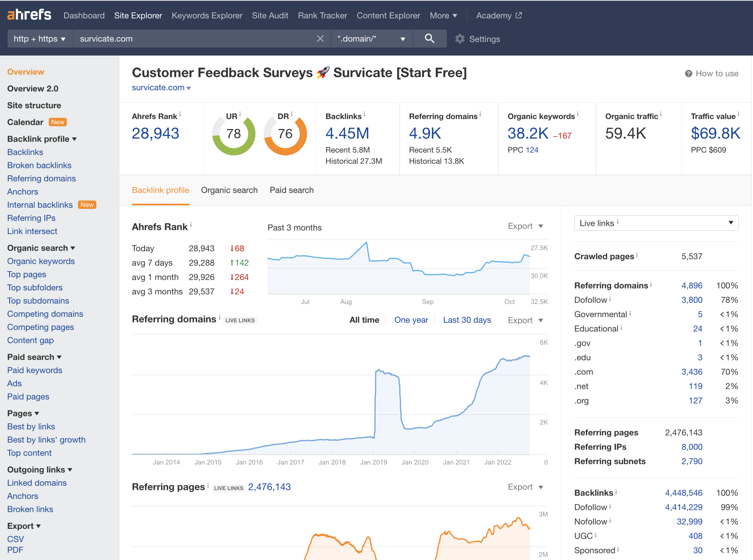Click info icon beside Traffic value metric

click(x=738, y=114)
